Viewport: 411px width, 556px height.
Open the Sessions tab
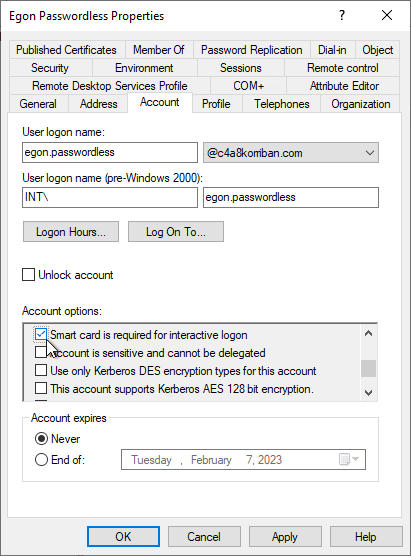coord(240,68)
